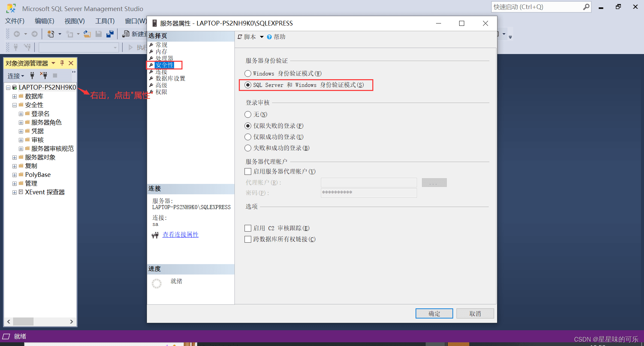The image size is (644, 346).
Task: Expand the Server Roles (服务器角色) node
Action: tap(21, 122)
